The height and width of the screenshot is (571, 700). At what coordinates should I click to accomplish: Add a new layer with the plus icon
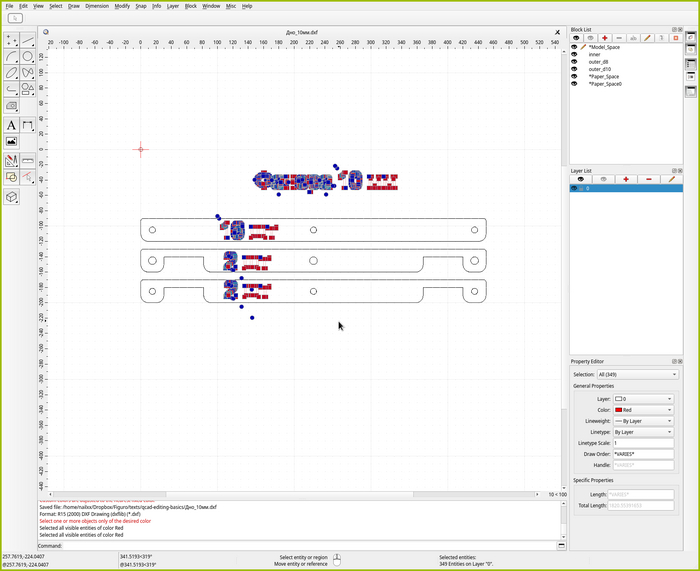tap(626, 179)
